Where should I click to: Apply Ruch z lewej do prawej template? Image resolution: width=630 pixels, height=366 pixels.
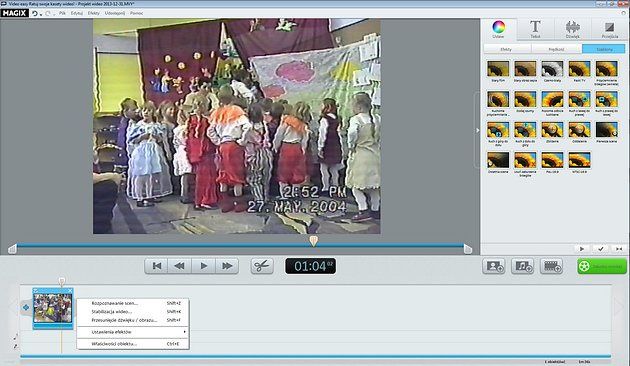(x=579, y=99)
